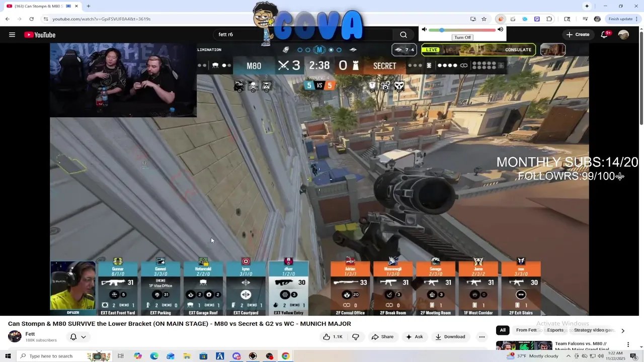
Task: Click the Download button
Action: 450,337
